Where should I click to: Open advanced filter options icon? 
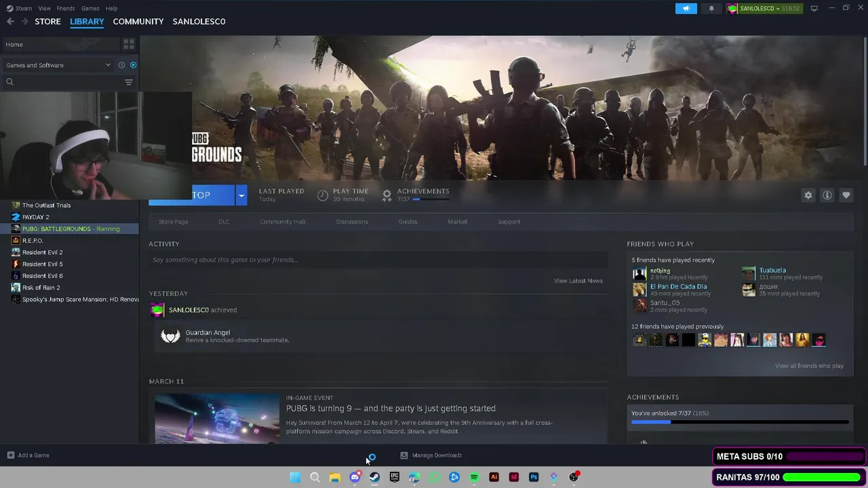128,82
